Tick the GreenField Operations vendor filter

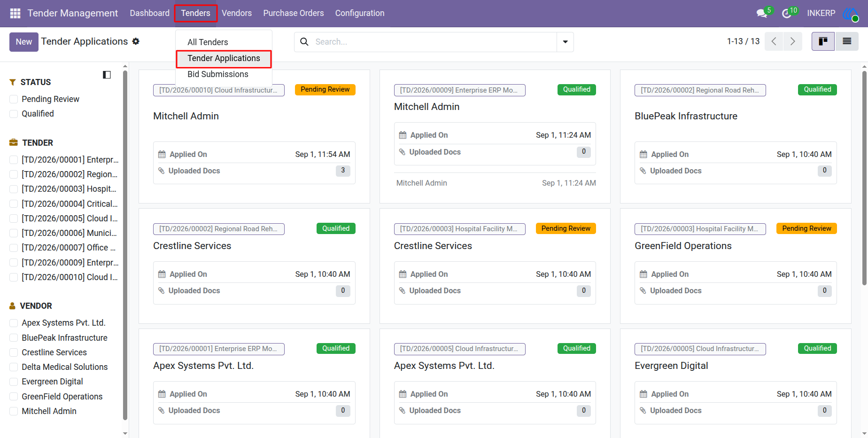pos(14,397)
